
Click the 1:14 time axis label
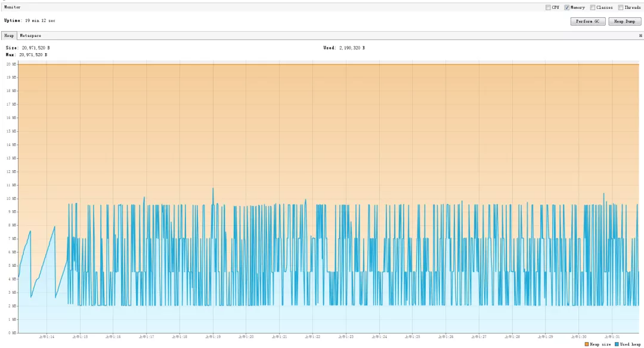click(47, 337)
